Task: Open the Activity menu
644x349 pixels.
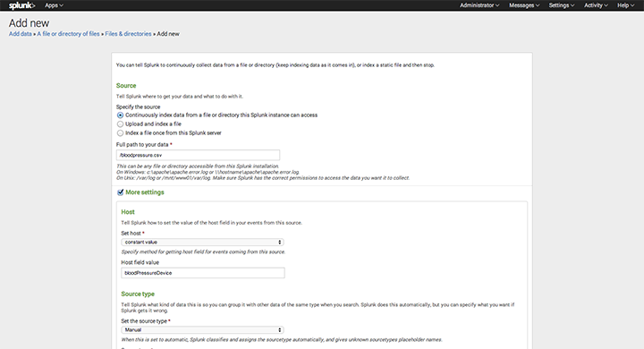Action: (x=596, y=5)
